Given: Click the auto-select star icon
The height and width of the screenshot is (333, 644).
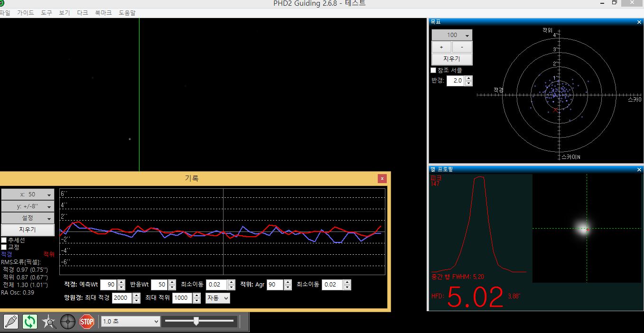Looking at the screenshot, I should click(49, 322).
